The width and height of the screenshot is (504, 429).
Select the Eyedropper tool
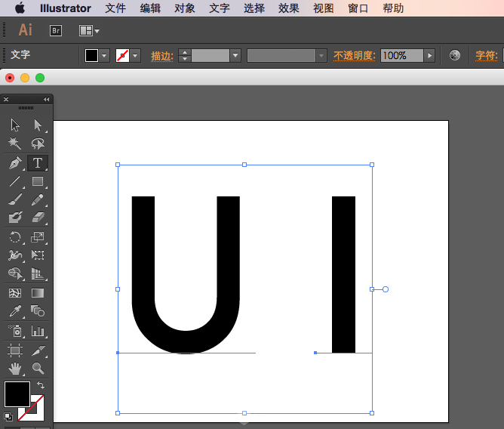coord(15,311)
